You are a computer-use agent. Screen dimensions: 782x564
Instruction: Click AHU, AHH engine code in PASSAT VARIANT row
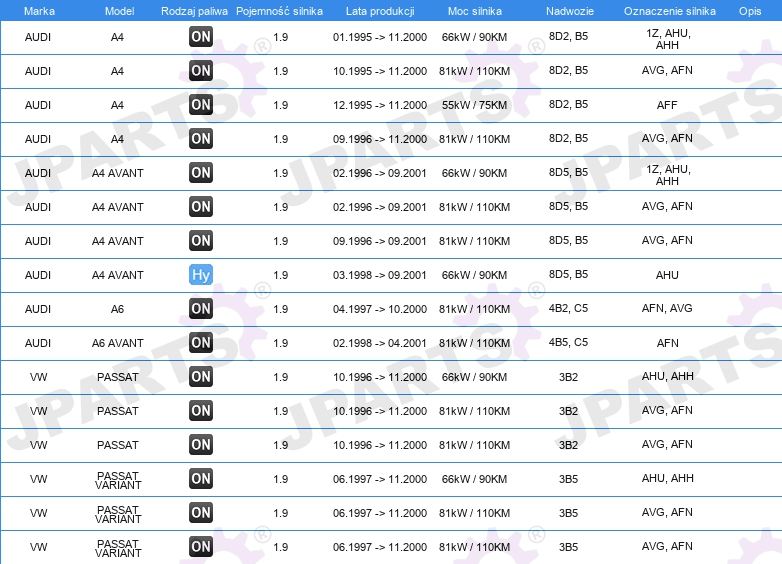click(x=667, y=478)
